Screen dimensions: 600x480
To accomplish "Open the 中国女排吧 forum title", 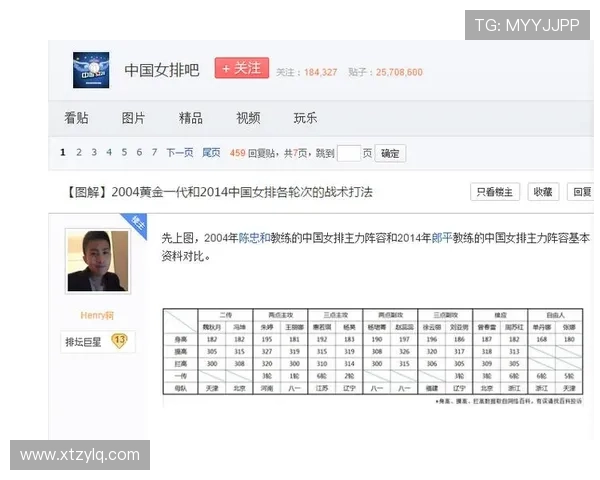I will [x=162, y=70].
